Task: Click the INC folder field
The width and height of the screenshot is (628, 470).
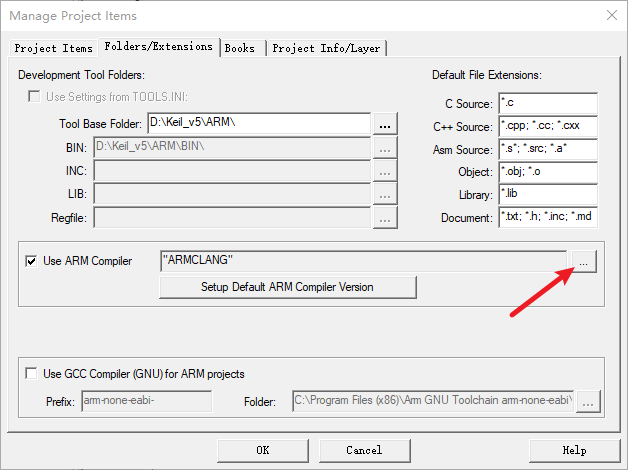Action: point(232,171)
